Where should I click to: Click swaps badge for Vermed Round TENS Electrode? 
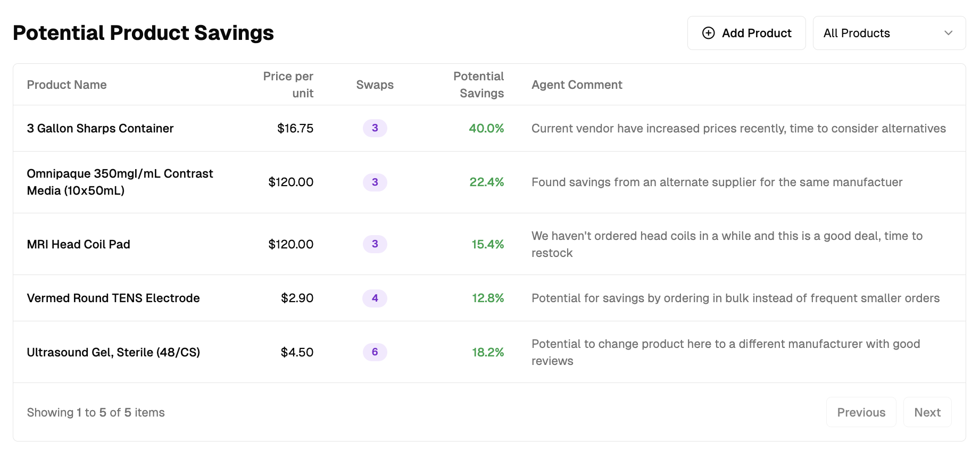(375, 298)
